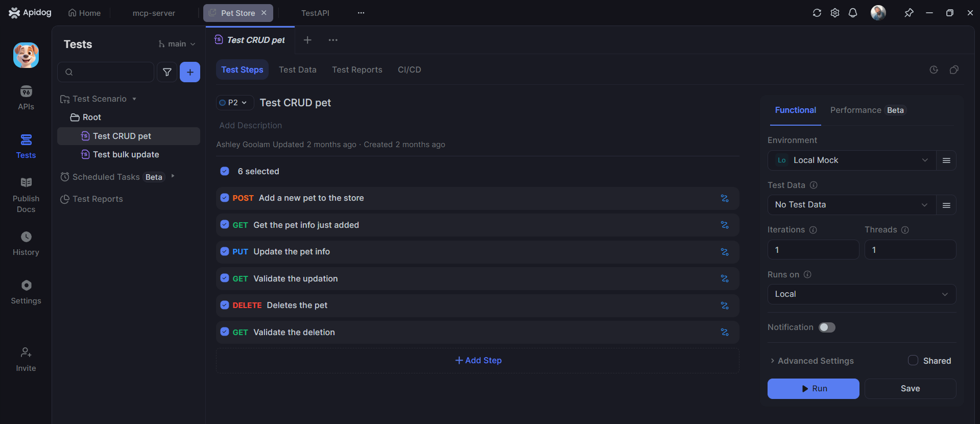The height and width of the screenshot is (424, 980).
Task: Open step settings icon for POST step
Action: (x=724, y=198)
